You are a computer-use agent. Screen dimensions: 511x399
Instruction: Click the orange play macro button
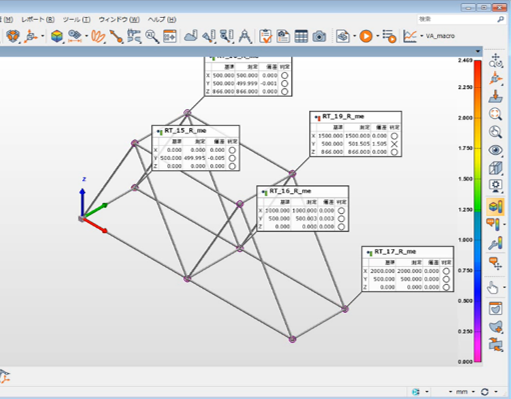[x=366, y=36]
